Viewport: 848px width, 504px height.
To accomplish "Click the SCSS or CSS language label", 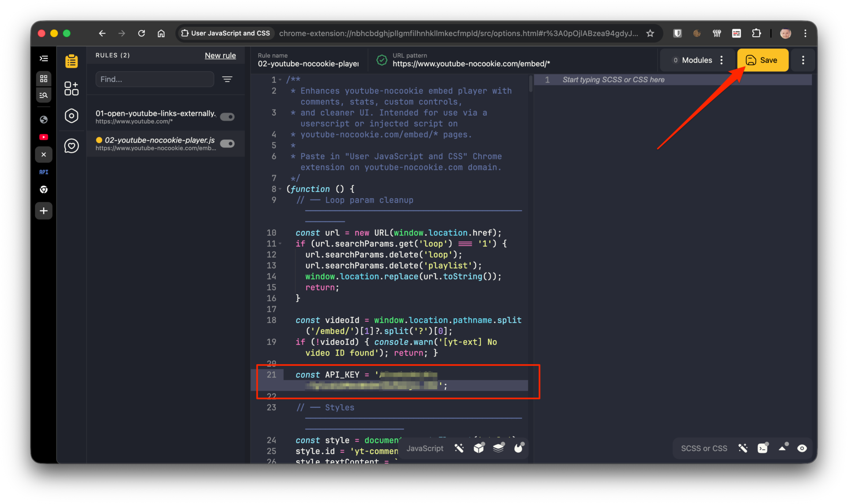I will click(x=704, y=448).
